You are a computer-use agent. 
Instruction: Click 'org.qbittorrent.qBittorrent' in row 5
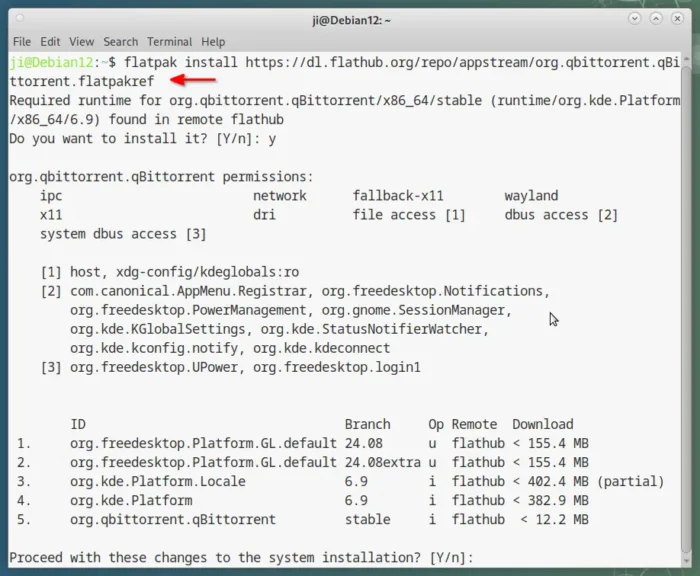tap(173, 520)
